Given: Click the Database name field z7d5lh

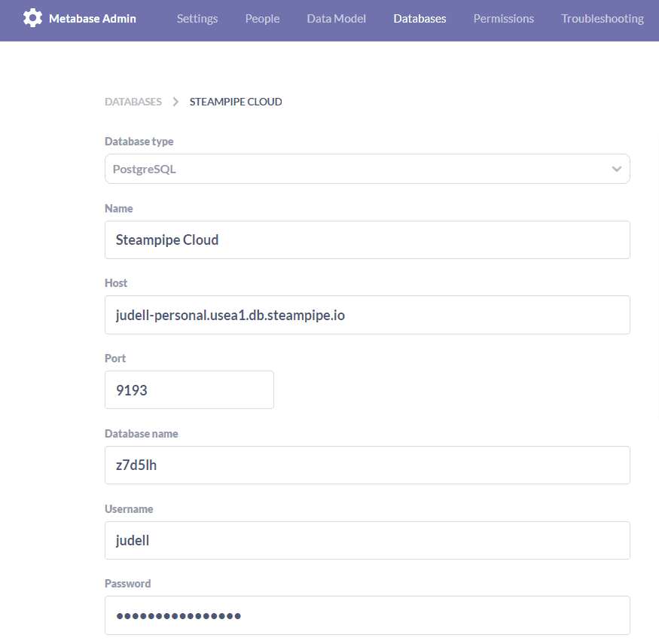Looking at the screenshot, I should coord(368,465).
